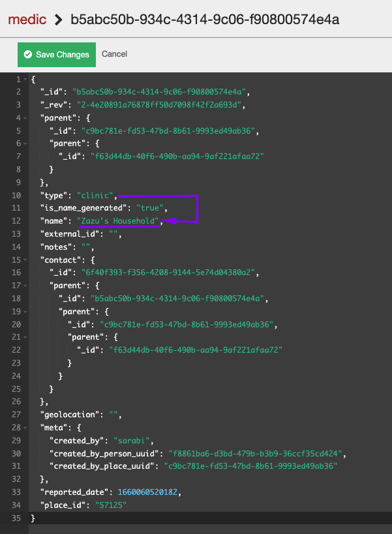Click the contact _id 6f40f393 value
Image resolution: width=392 pixels, height=534 pixels.
(x=168, y=273)
